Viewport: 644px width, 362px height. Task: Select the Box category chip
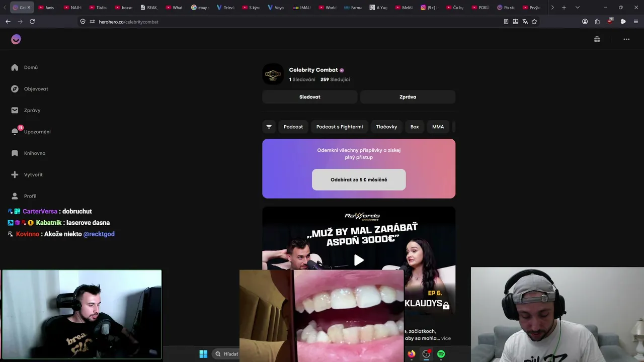(x=415, y=127)
